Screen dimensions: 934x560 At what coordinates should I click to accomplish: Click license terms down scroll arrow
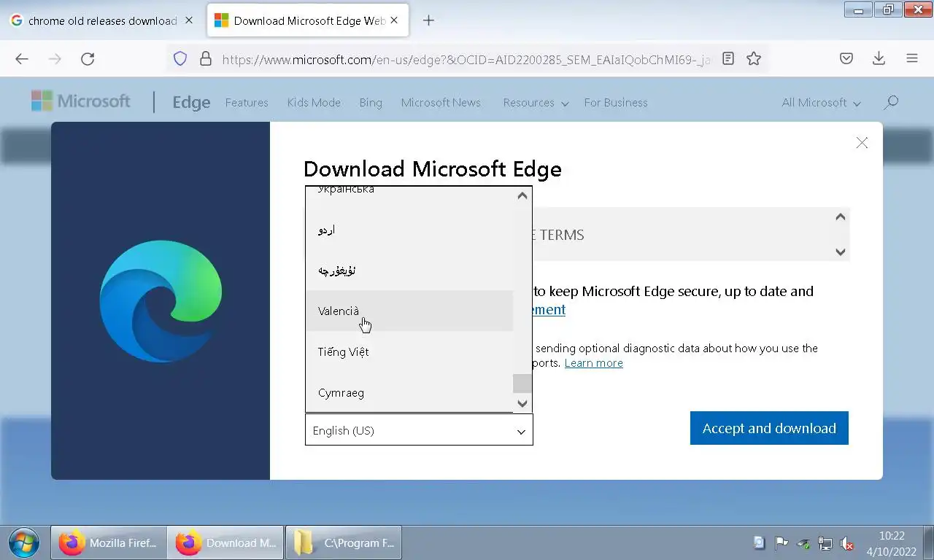pyautogui.click(x=840, y=252)
